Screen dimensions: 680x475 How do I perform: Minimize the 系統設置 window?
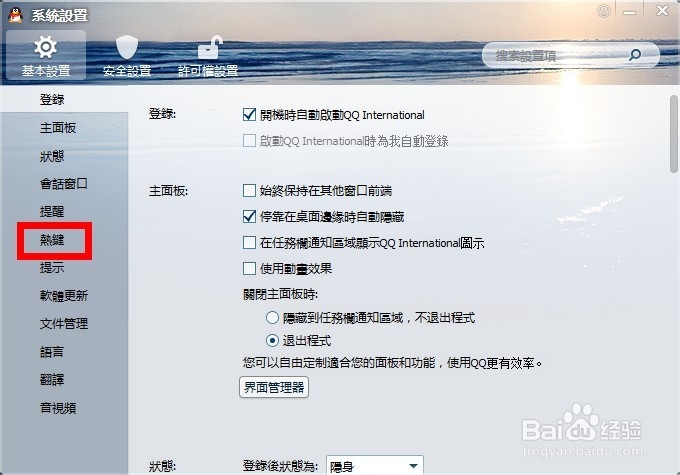point(630,12)
